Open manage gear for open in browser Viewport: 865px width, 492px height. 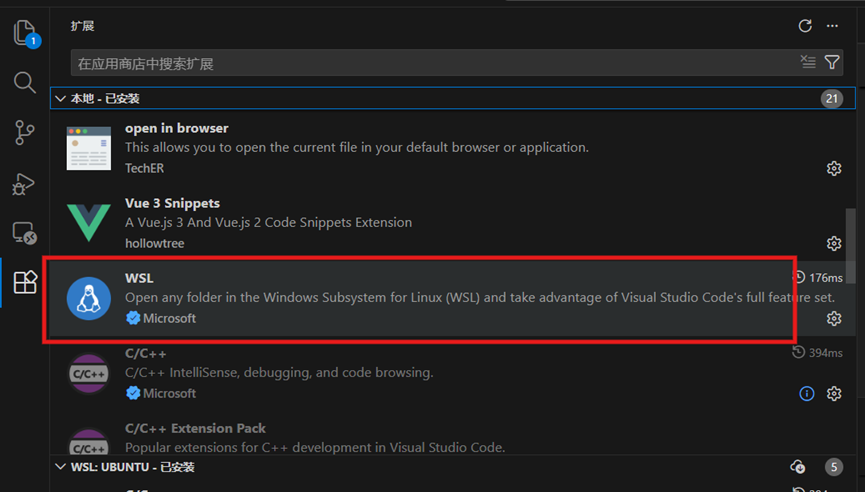tap(834, 168)
